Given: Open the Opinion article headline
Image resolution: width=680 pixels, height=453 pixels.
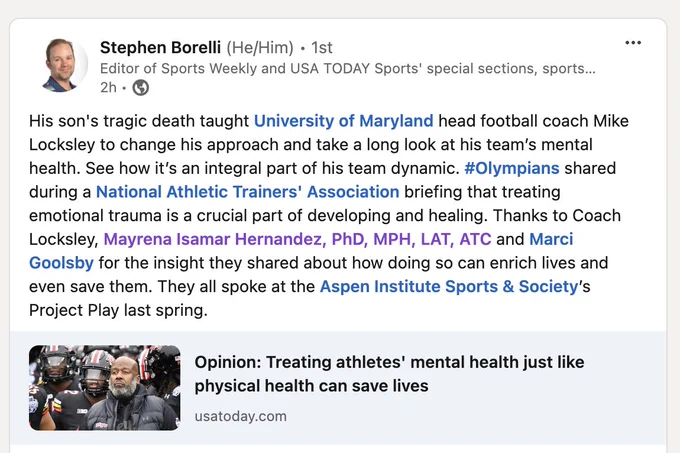Looking at the screenshot, I should coord(389,374).
